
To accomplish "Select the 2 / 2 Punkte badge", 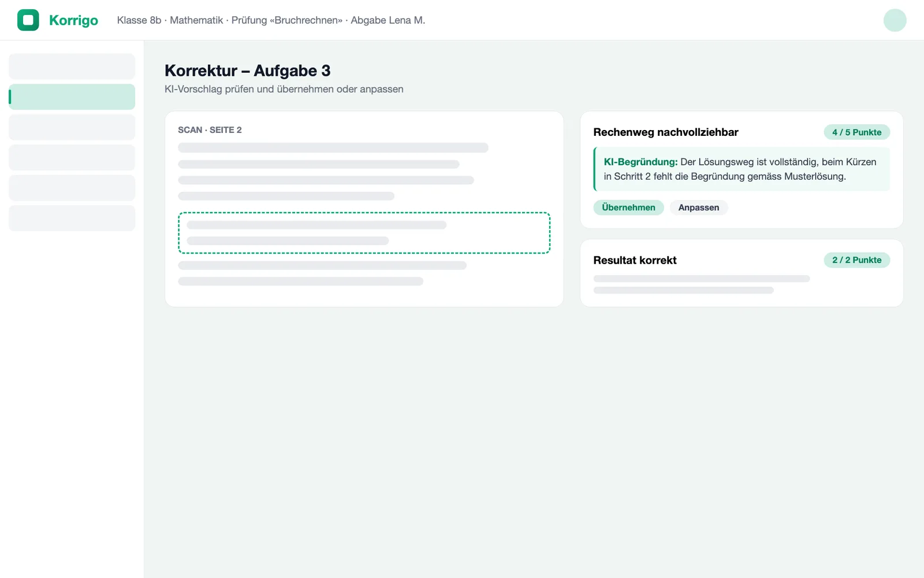I will point(856,260).
